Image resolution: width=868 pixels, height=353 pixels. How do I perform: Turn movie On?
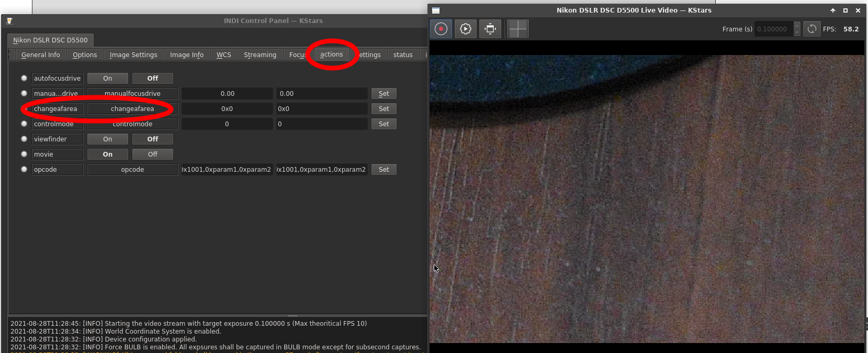(107, 155)
